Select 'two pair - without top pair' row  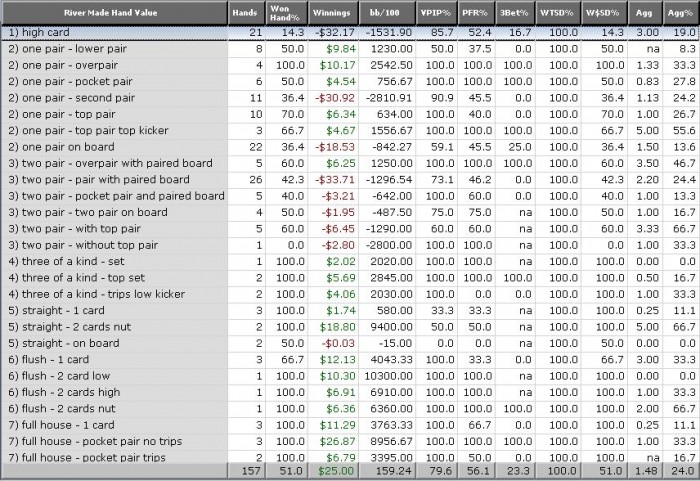[x=350, y=245]
